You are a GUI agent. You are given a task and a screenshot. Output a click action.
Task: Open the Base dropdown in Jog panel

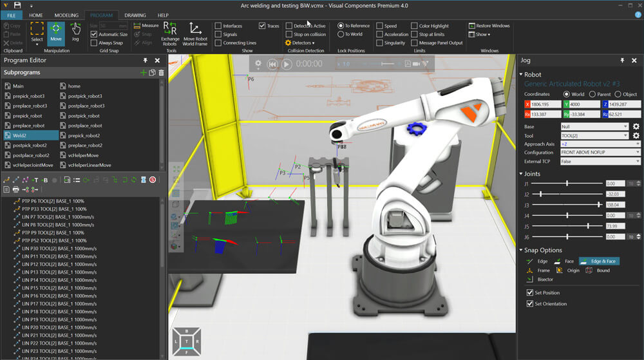coord(594,126)
